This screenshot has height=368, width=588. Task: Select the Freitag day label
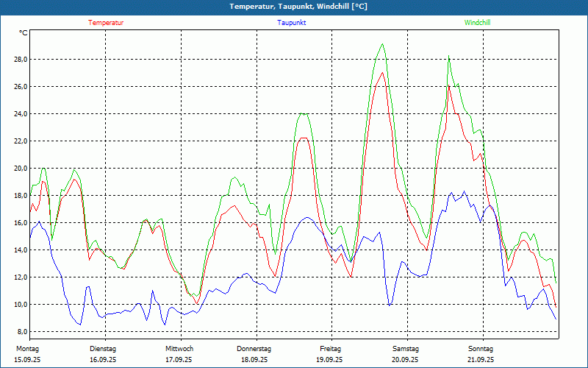click(330, 349)
